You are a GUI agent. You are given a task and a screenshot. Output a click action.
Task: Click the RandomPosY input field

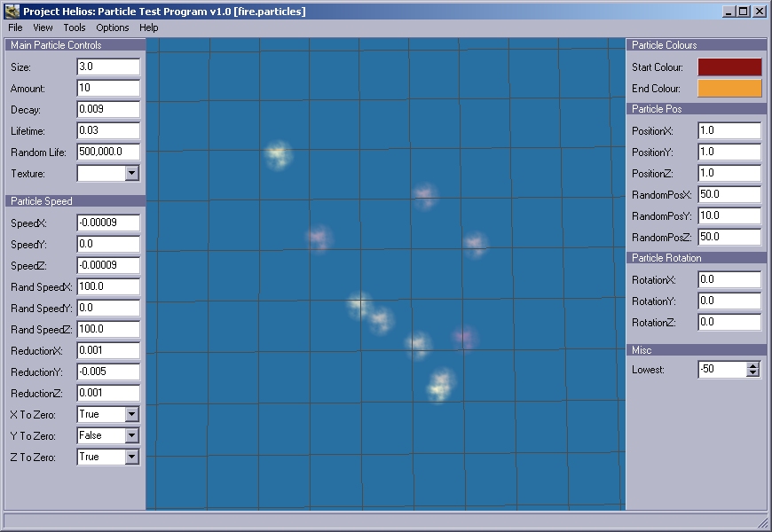[x=729, y=216]
